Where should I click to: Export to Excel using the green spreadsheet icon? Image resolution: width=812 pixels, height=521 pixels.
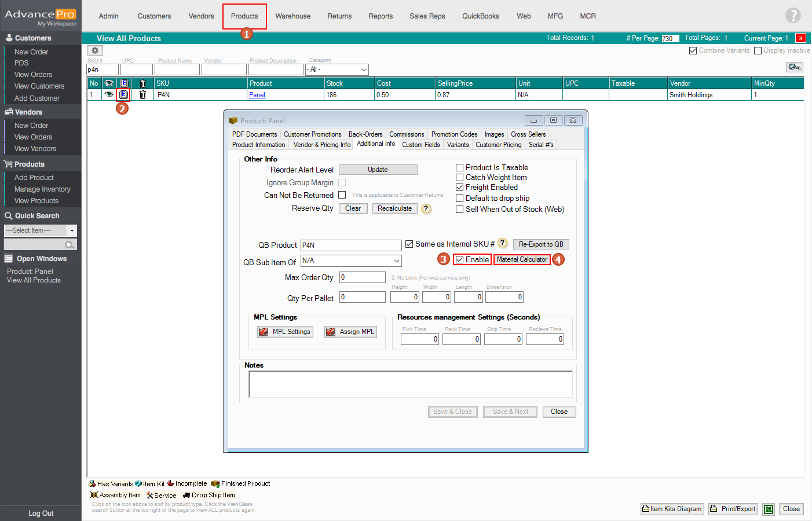point(769,509)
